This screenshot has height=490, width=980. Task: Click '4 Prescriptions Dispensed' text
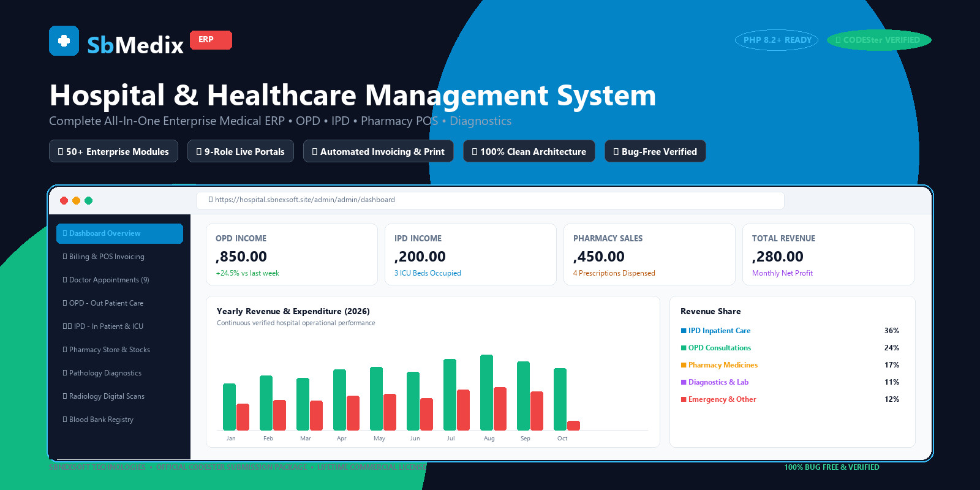(614, 273)
